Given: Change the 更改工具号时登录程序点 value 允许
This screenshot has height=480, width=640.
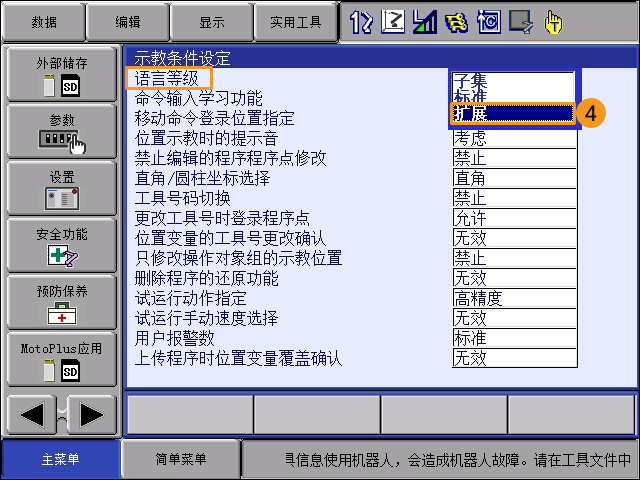Looking at the screenshot, I should [x=515, y=218].
